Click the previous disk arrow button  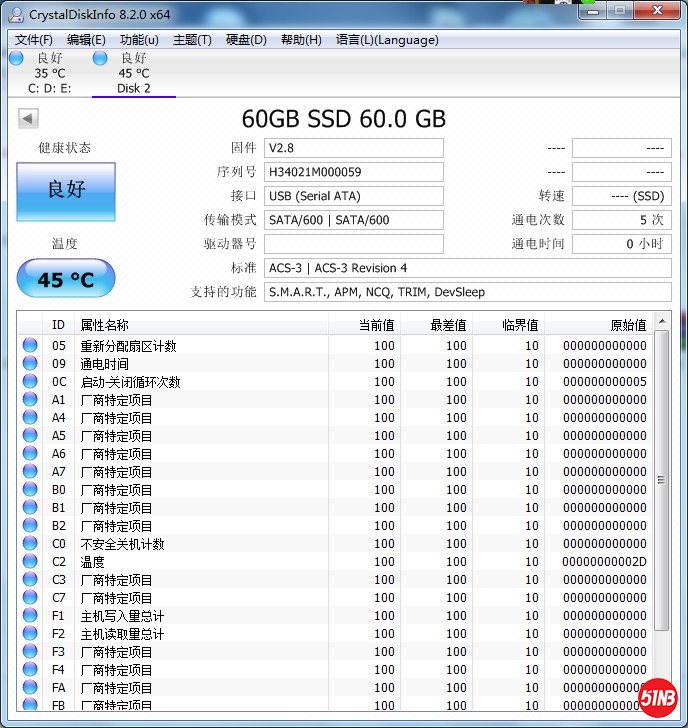pyautogui.click(x=28, y=119)
